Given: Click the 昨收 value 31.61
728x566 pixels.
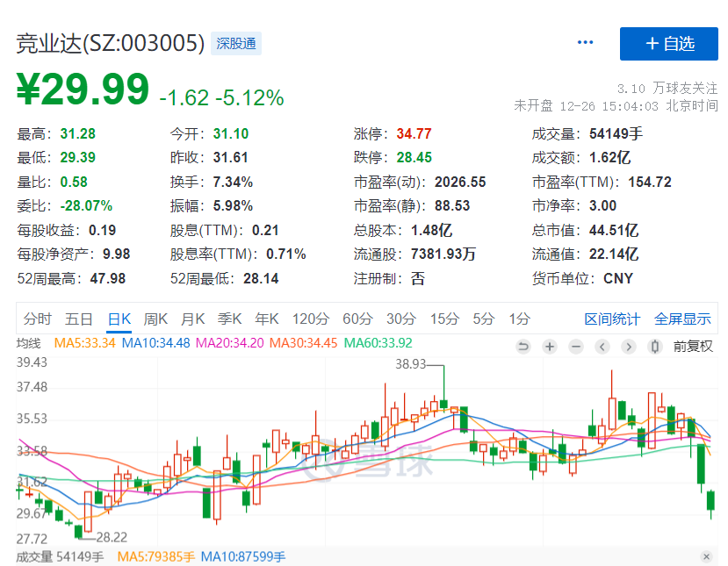Looking at the screenshot, I should click(231, 158).
